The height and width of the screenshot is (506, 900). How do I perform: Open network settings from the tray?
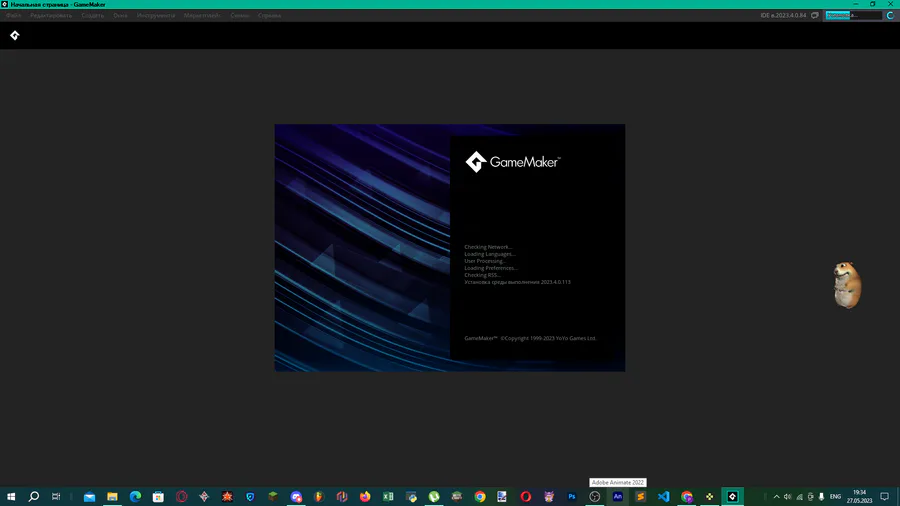point(799,496)
